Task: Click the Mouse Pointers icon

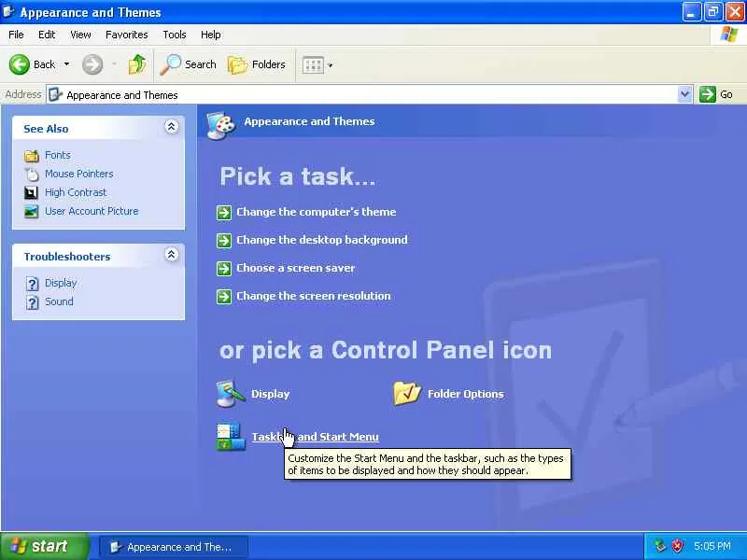Action: tap(32, 175)
